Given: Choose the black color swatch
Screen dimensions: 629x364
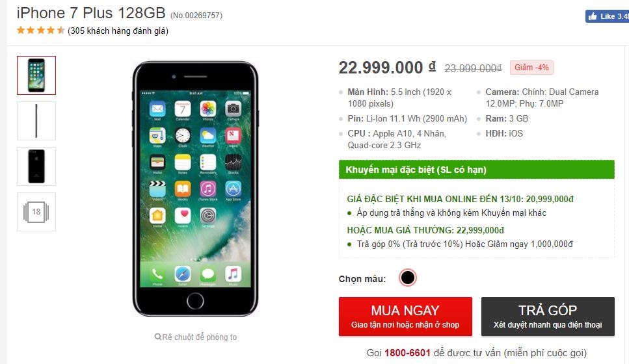Looking at the screenshot, I should [x=408, y=278].
